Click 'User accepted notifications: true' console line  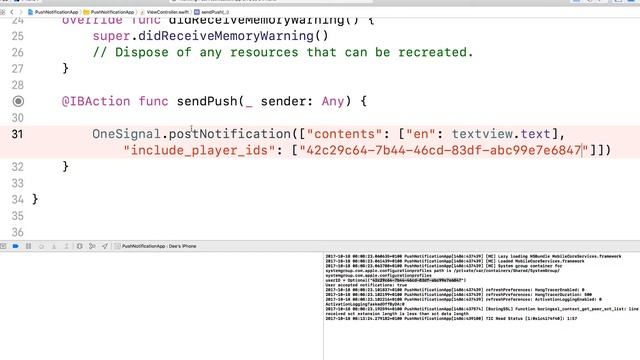366,285
